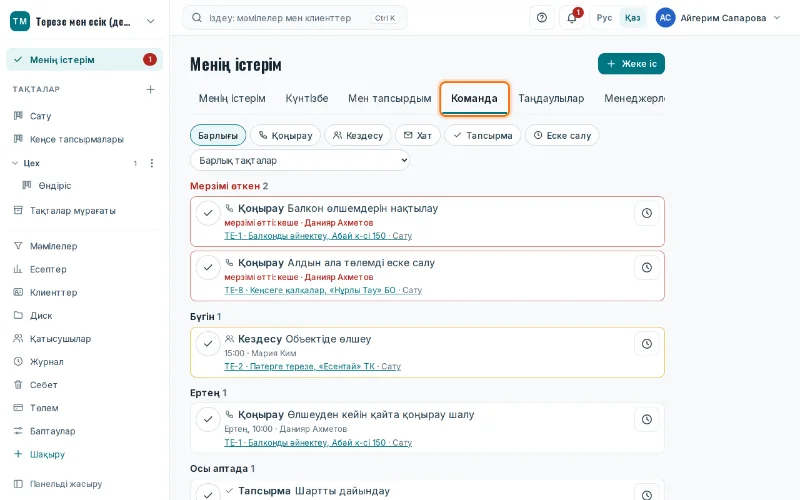Screen dimensions: 800x500
Task: Open TE-2 Пәтерге терезе deal link
Action: pyautogui.click(x=312, y=366)
